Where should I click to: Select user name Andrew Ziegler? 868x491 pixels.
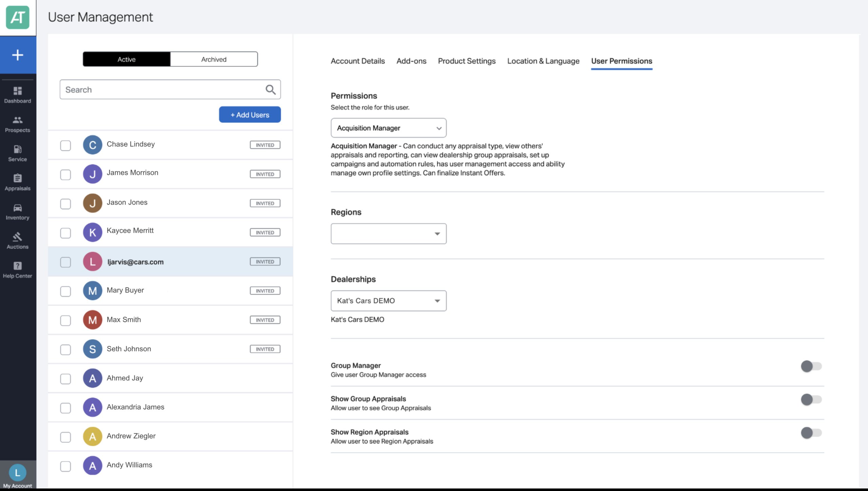[131, 436]
